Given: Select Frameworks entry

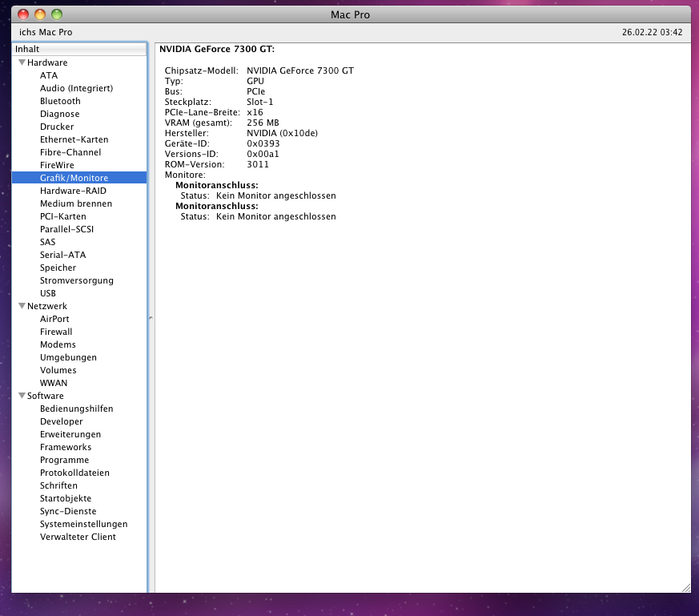Looking at the screenshot, I should pos(66,448).
